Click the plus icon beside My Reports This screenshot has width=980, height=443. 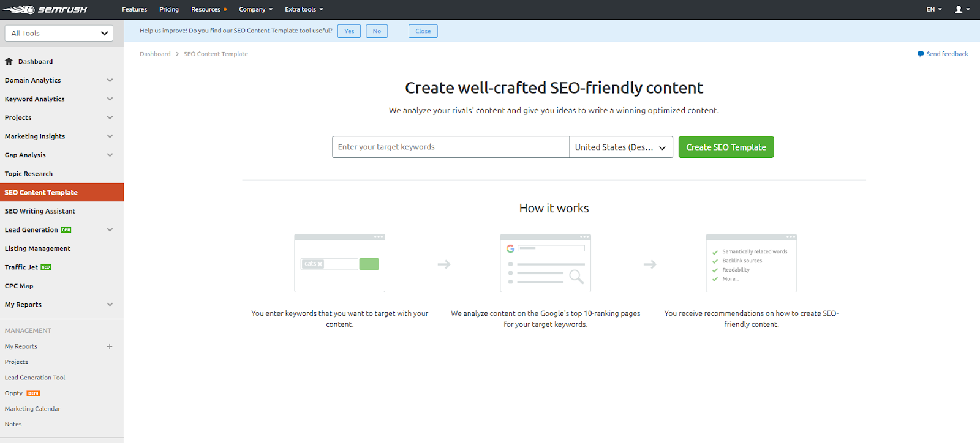click(x=110, y=346)
